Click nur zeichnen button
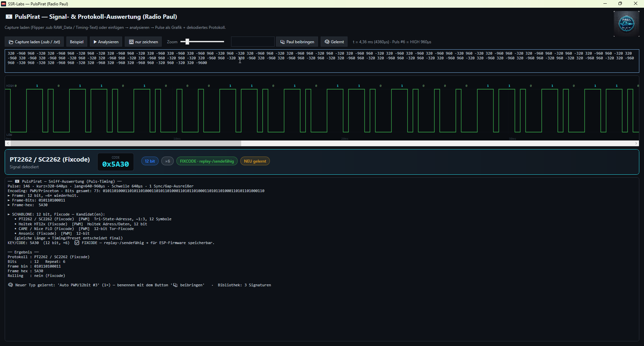 pyautogui.click(x=143, y=42)
